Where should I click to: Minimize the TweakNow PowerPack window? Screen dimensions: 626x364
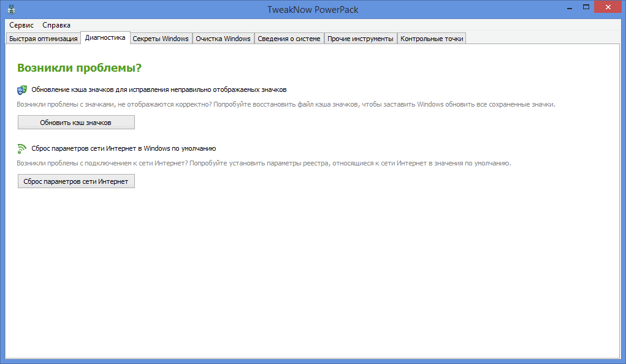[570, 7]
